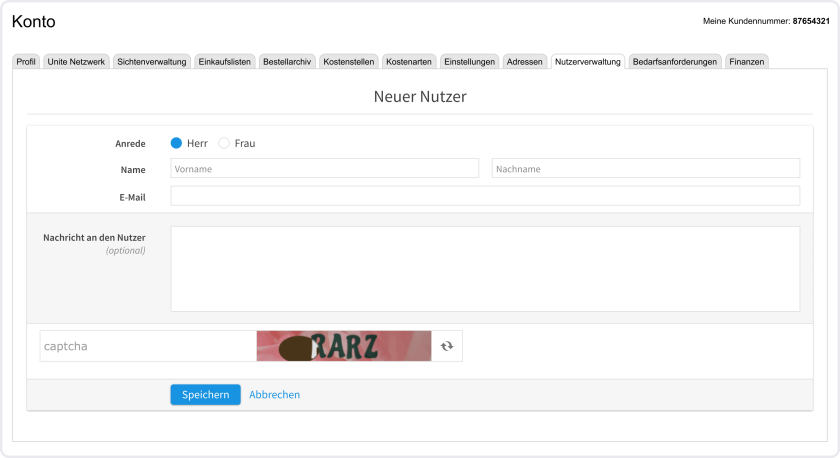The image size is (840, 458).
Task: Switch to Finanzen tab
Action: pos(747,62)
